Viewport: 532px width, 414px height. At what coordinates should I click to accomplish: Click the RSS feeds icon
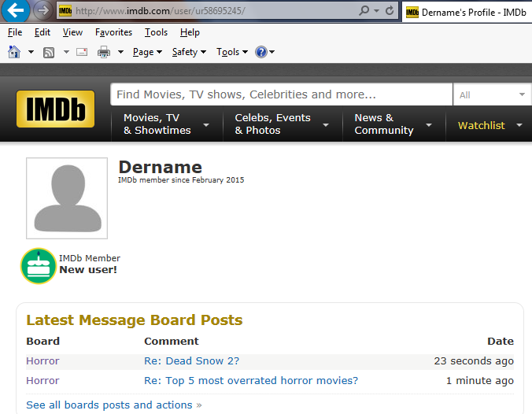click(49, 52)
